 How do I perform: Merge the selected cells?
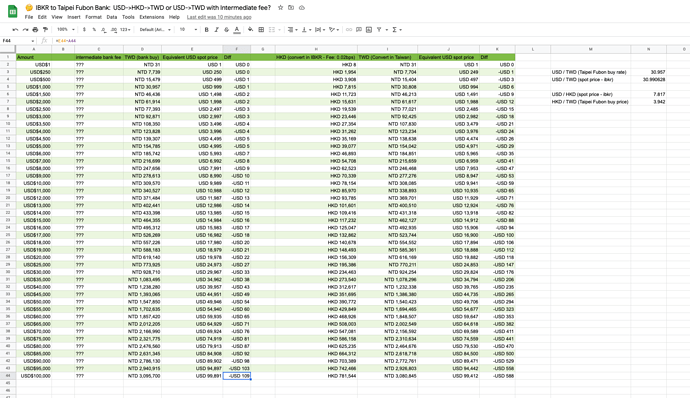coord(272,29)
